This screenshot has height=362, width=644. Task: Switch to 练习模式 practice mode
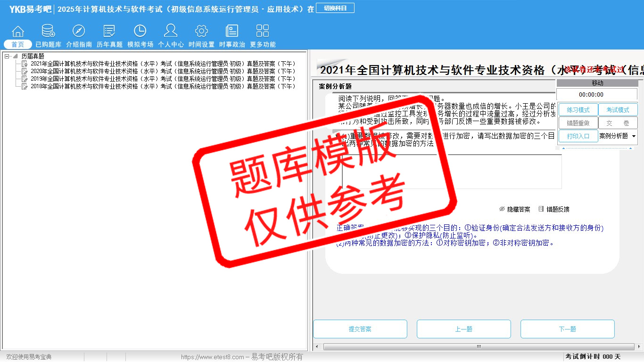click(578, 110)
